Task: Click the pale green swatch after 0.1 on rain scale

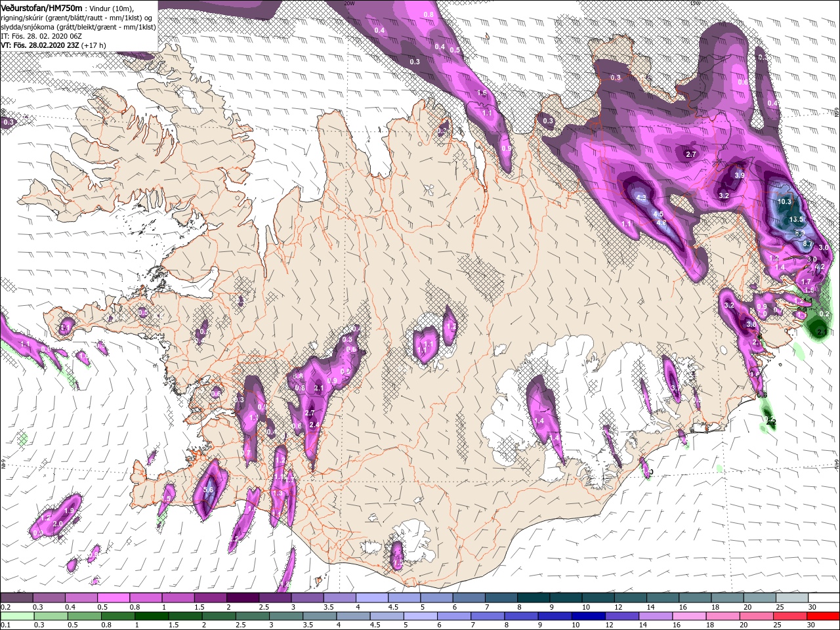Action: point(17,616)
